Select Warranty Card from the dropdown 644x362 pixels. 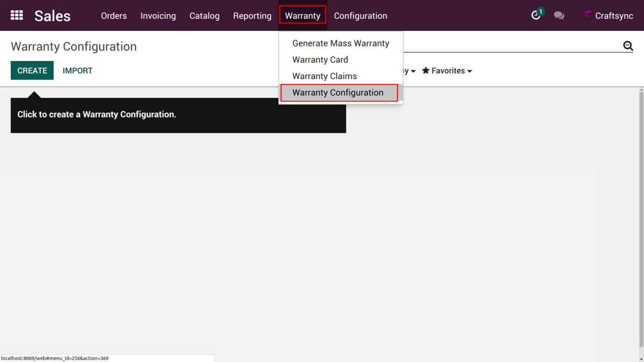pos(320,60)
